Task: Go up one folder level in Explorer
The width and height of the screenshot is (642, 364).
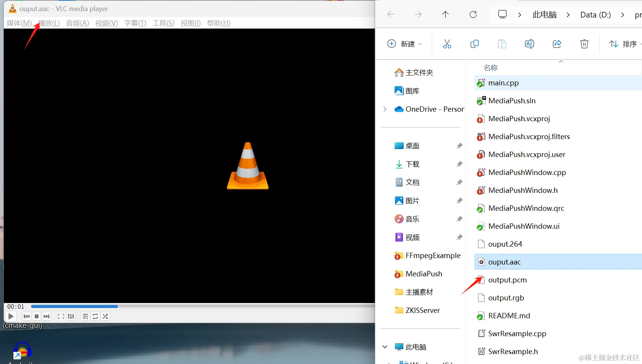Action: pos(445,14)
